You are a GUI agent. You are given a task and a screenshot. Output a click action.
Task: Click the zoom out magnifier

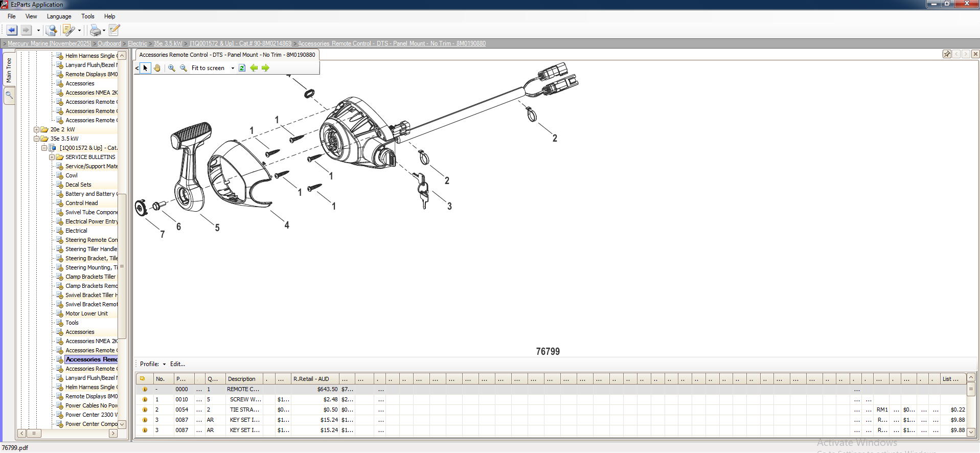pos(184,68)
